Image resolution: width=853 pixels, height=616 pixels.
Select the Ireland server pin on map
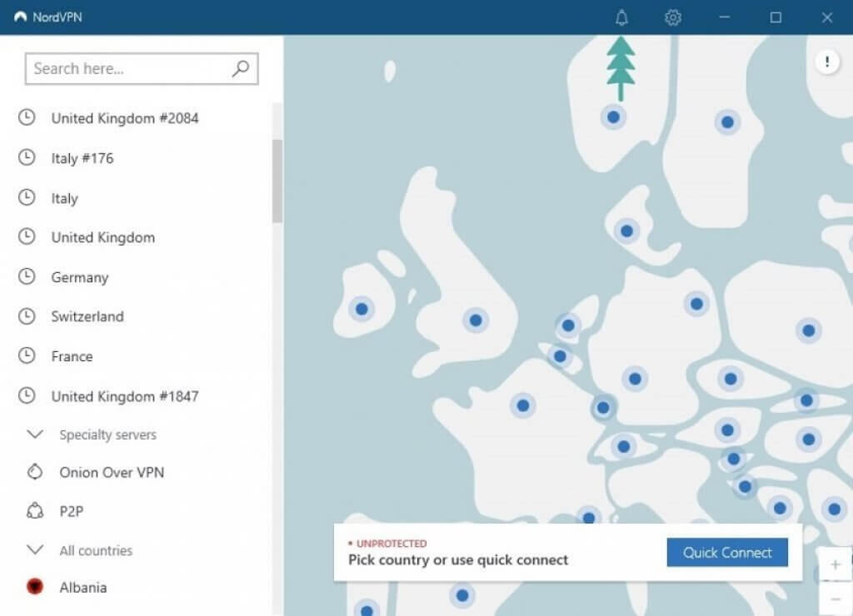pos(362,309)
